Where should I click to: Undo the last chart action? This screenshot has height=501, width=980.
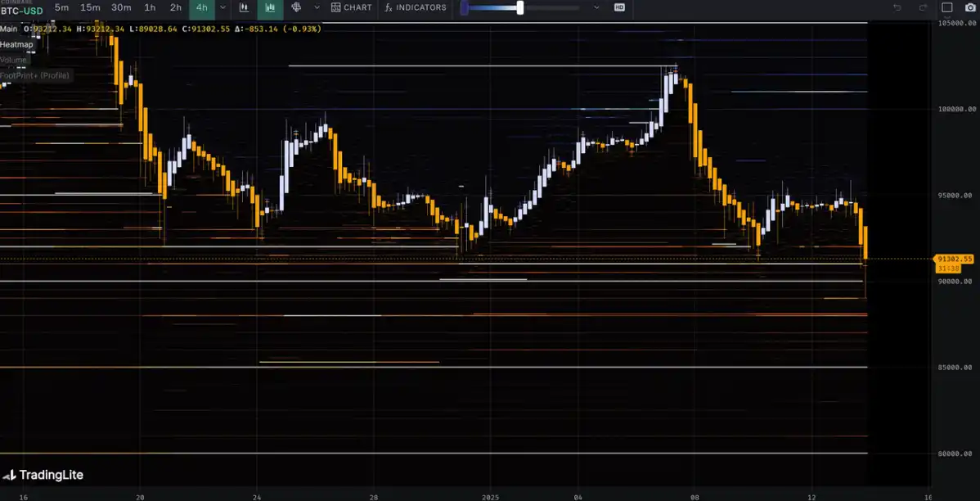tap(897, 7)
